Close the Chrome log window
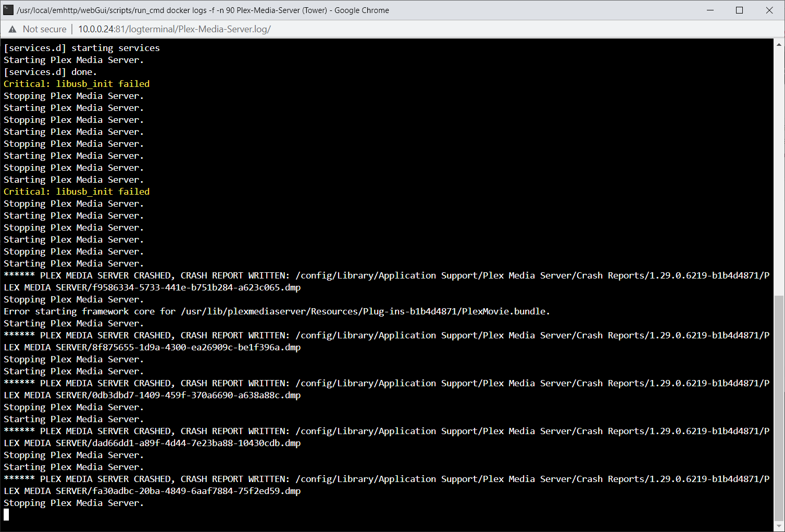This screenshot has width=785, height=532. point(769,10)
